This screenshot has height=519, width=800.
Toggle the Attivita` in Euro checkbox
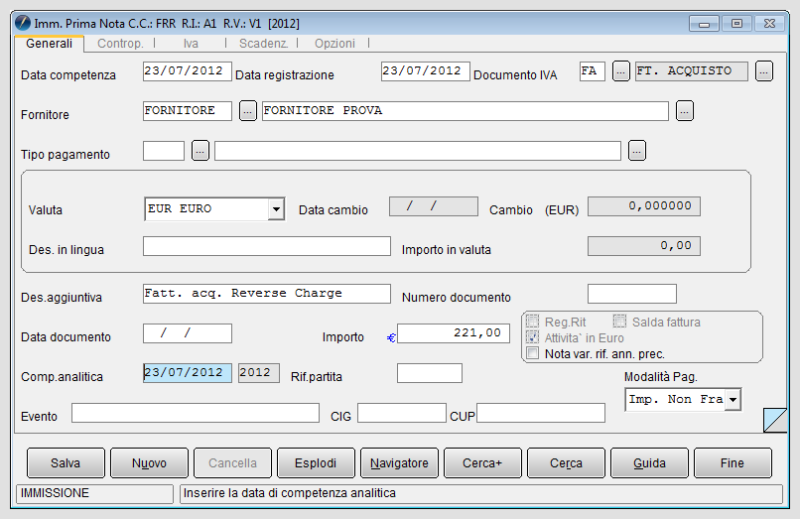[x=533, y=337]
